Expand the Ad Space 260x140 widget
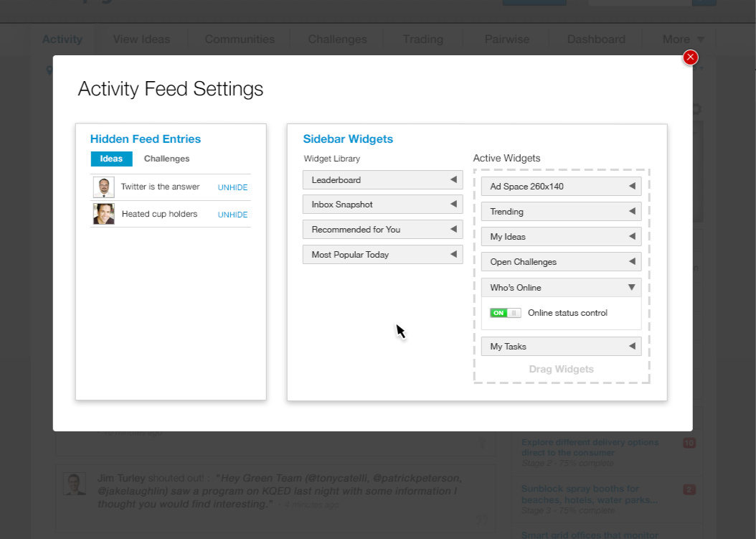756x539 pixels. [632, 187]
